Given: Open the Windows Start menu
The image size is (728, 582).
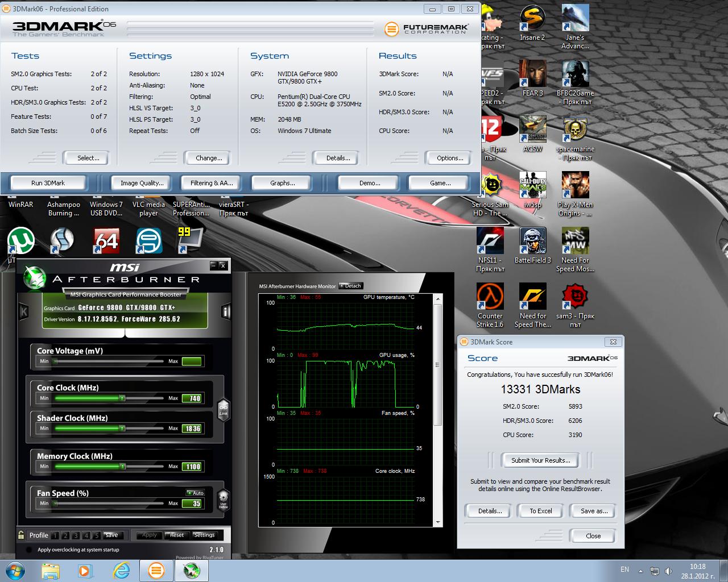Looking at the screenshot, I should point(15,570).
